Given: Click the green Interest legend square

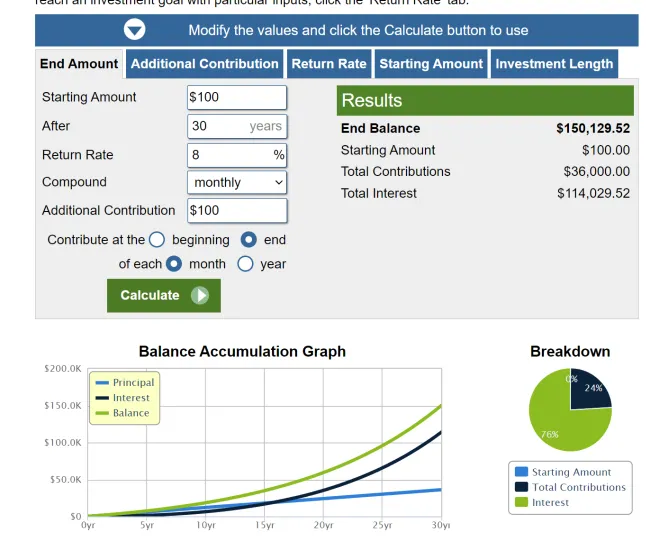Looking at the screenshot, I should click(x=521, y=502).
